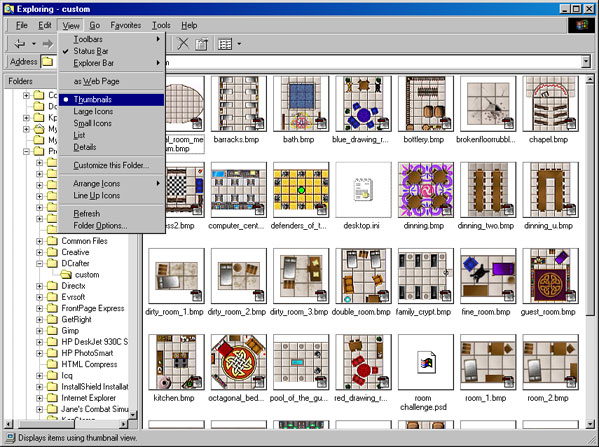The image size is (599, 447).
Task: Select the Icq folder in tree
Action: [x=67, y=376]
